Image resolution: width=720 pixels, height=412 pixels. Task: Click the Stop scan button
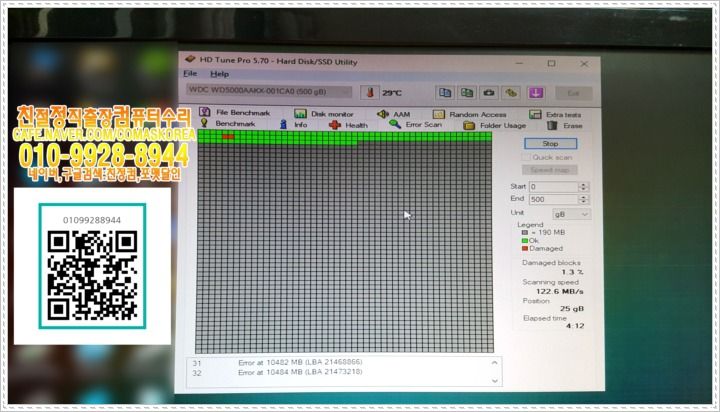click(x=550, y=144)
